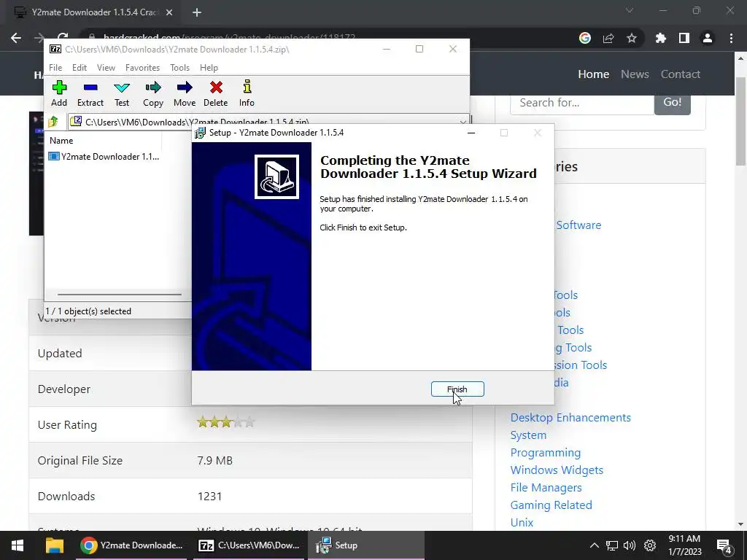This screenshot has width=747, height=560.
Task: Click the red Delete icon in 7-Zip
Action: coord(216,87)
